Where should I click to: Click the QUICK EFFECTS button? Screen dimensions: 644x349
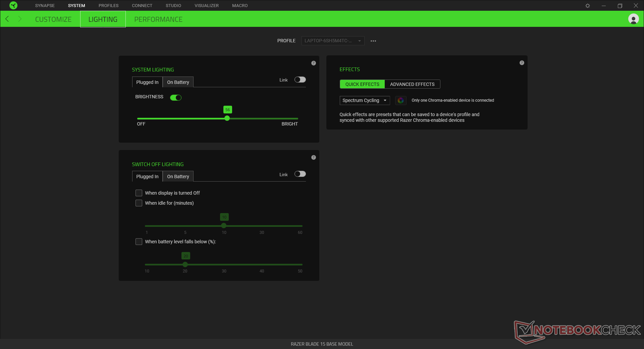click(362, 84)
